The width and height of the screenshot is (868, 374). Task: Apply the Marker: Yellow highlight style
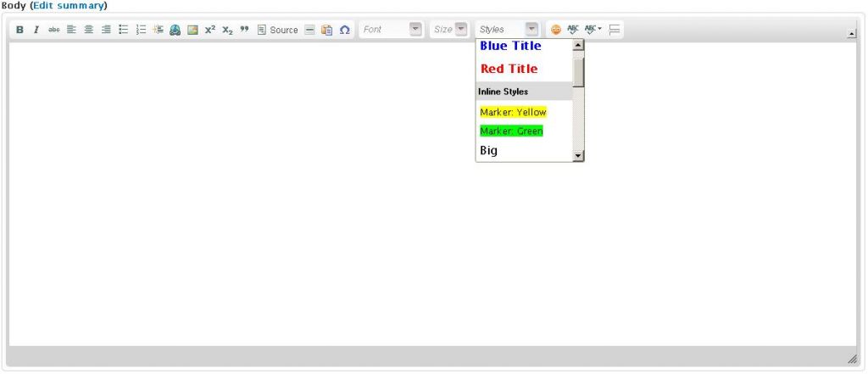click(513, 112)
